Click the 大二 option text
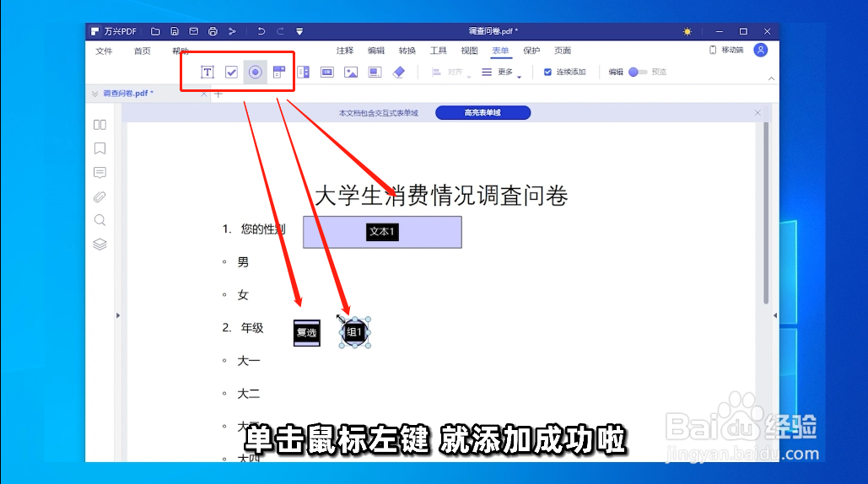Screen dimensions: 868x484 click(249, 394)
